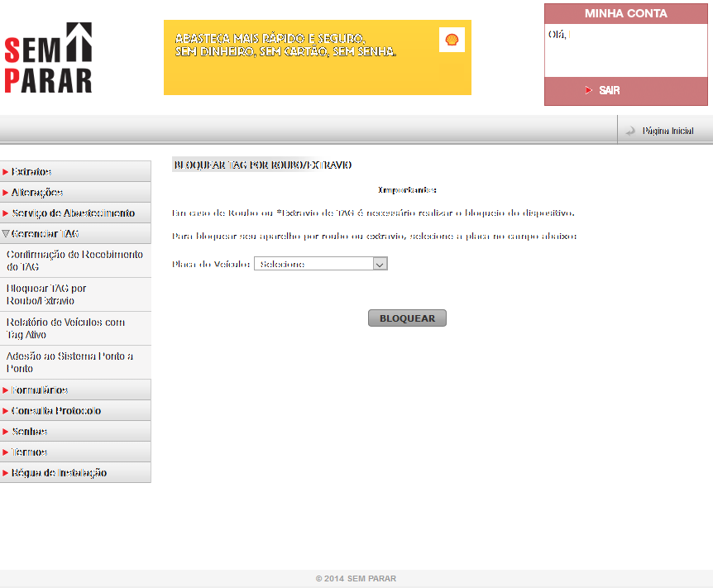The image size is (713, 588).
Task: Expand the Serviço de Abastecimento section
Action: tap(75, 213)
